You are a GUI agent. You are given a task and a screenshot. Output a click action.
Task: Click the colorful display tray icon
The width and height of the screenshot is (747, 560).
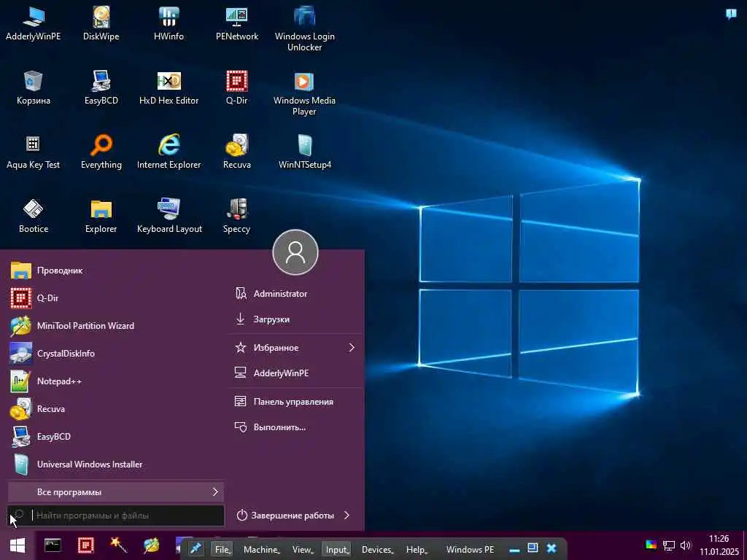[x=651, y=545]
